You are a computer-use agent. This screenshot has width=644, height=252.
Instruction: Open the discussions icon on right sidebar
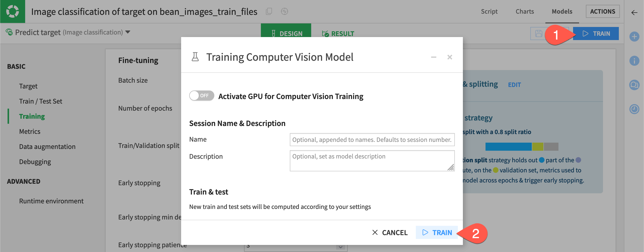635,85
